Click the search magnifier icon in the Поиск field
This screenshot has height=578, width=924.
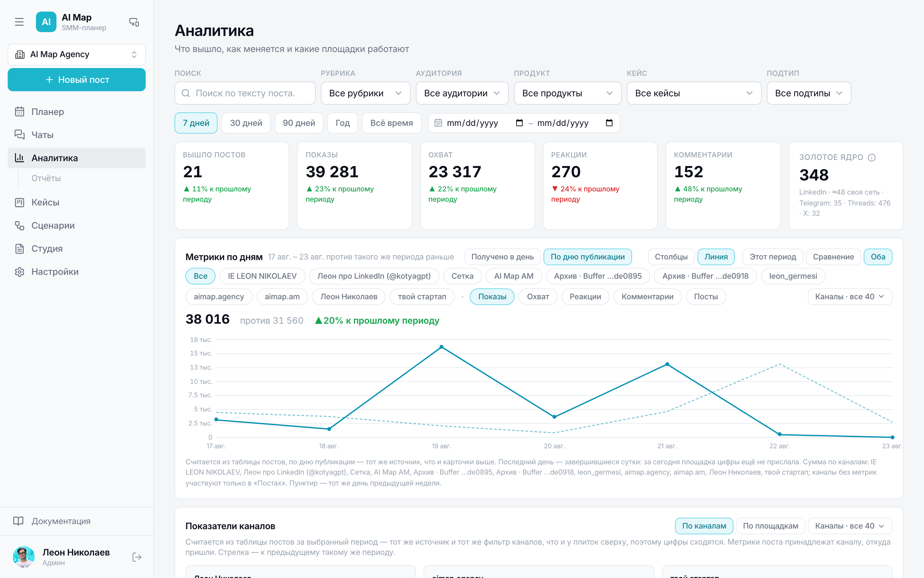point(186,93)
